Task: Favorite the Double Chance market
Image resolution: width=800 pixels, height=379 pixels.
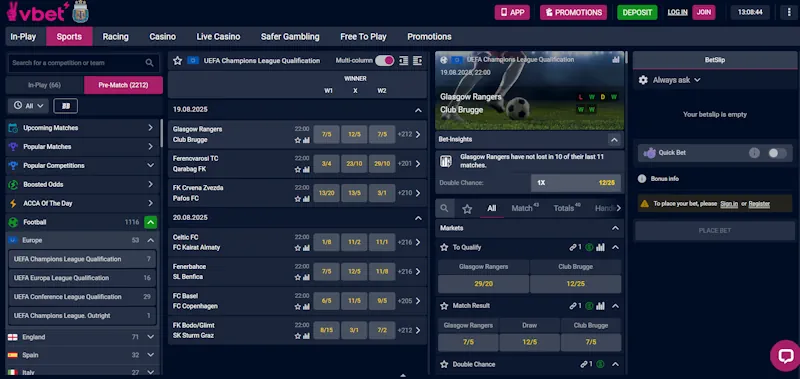Action: click(444, 365)
